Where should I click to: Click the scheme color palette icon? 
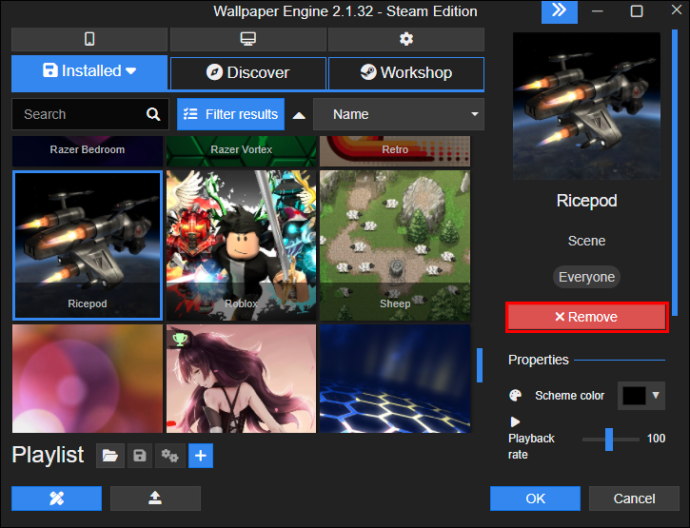515,396
